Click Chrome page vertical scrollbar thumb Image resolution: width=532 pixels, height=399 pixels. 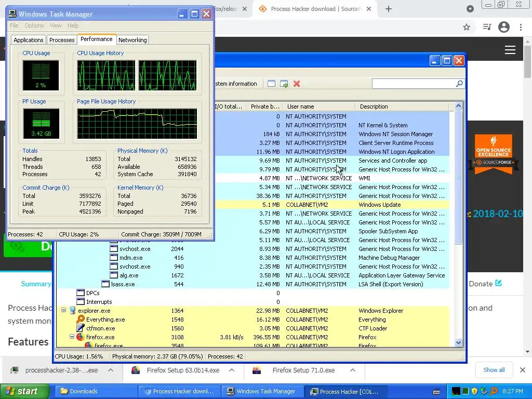tap(528, 61)
